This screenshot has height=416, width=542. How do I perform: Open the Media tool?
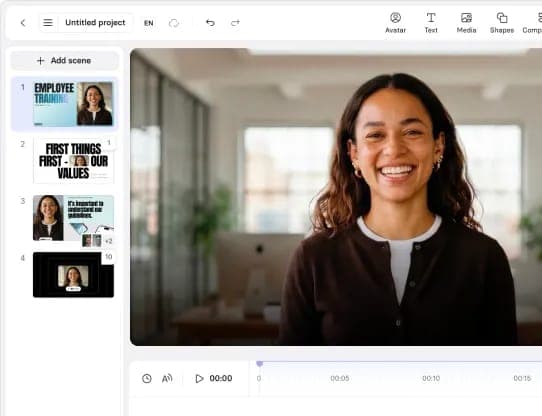coord(466,23)
